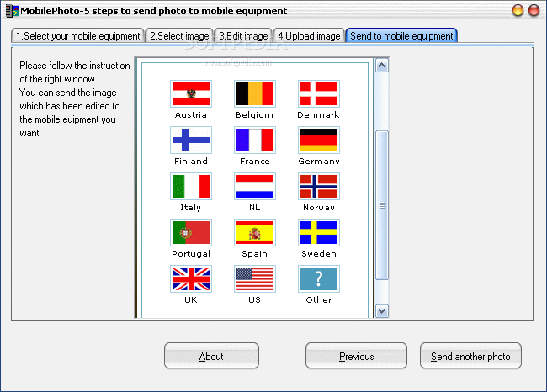Image resolution: width=547 pixels, height=392 pixels.
Task: Click the "Norway" label text
Action: pos(319,208)
